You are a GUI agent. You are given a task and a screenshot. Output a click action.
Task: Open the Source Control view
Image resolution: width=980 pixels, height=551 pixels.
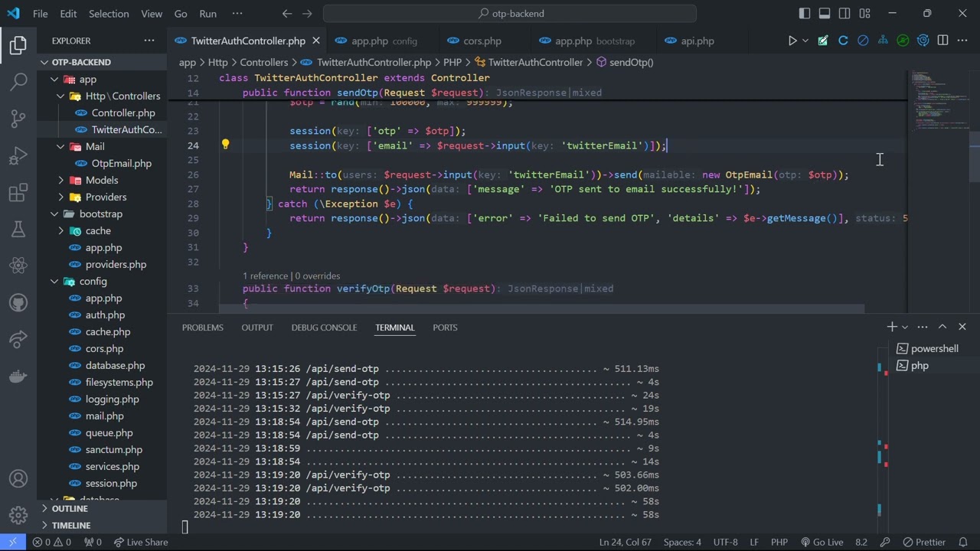click(x=18, y=119)
